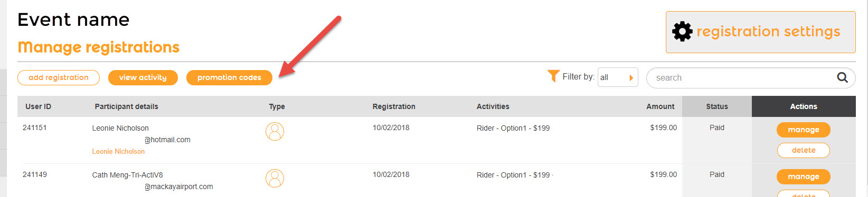The image size is (868, 197).
Task: Click Leonie Nicholson's participant type icon
Action: click(x=275, y=131)
